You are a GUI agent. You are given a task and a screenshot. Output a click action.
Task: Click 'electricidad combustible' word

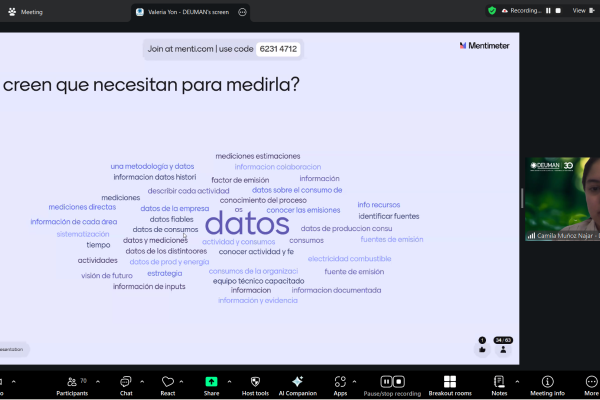tap(349, 259)
